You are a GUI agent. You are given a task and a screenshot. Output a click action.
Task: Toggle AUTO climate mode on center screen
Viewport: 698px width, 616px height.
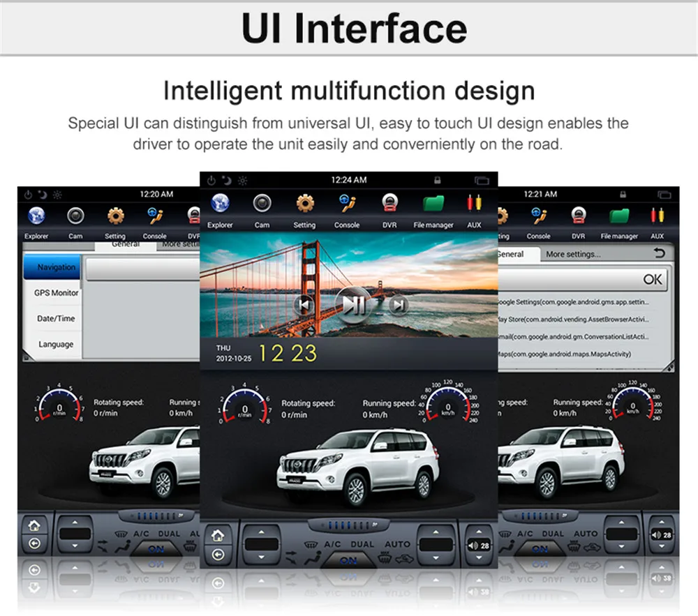tap(397, 544)
